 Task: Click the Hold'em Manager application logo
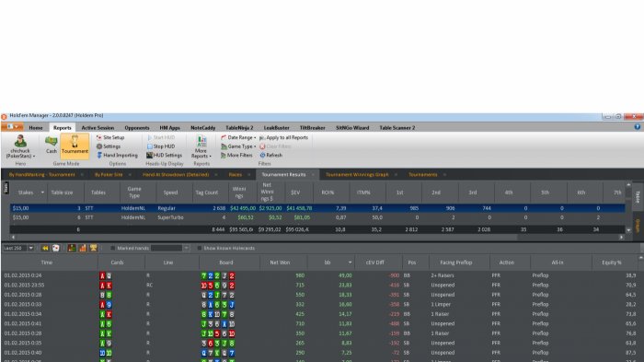tap(4, 116)
